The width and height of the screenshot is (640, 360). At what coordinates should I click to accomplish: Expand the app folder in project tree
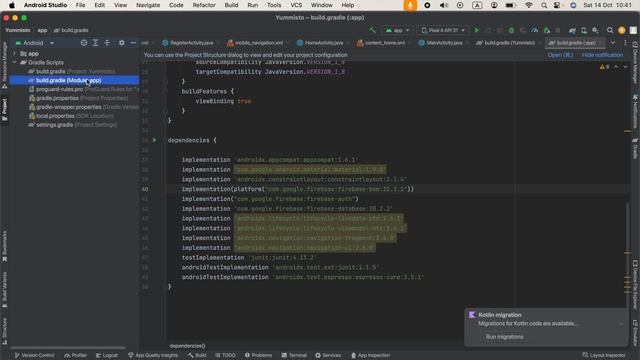pos(14,53)
